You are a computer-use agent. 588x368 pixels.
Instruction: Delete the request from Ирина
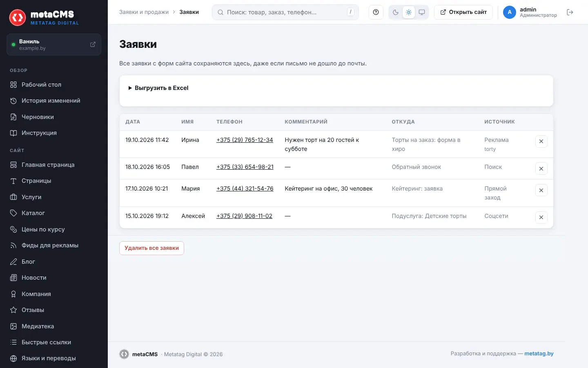(541, 141)
